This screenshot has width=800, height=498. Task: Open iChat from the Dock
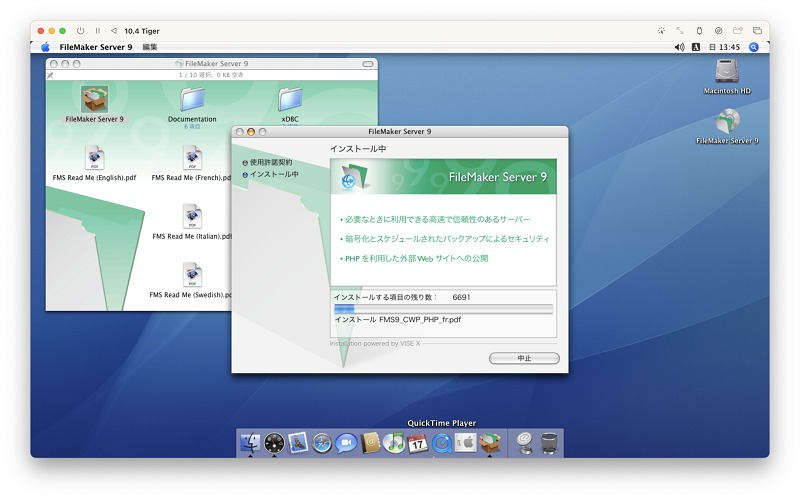click(x=346, y=443)
